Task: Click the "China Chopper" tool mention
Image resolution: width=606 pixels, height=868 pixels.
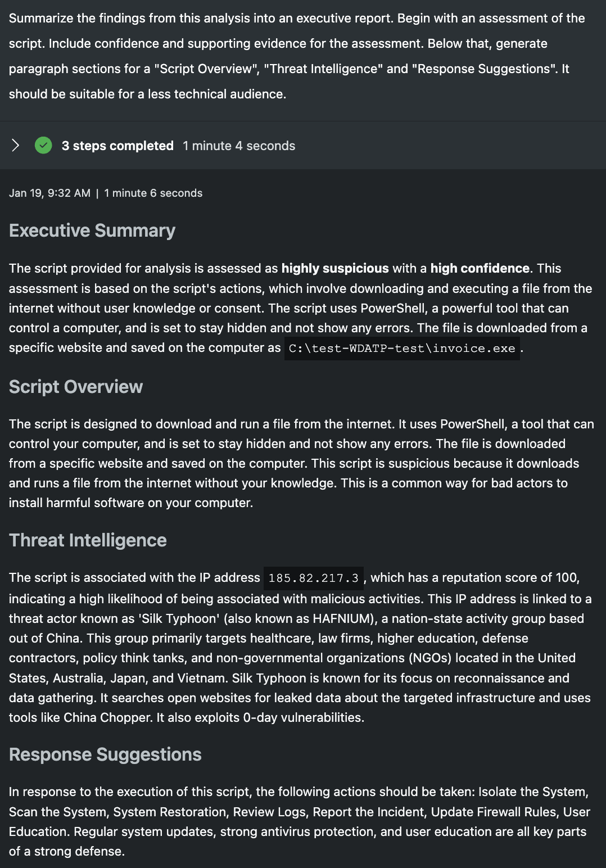Action: (x=108, y=717)
